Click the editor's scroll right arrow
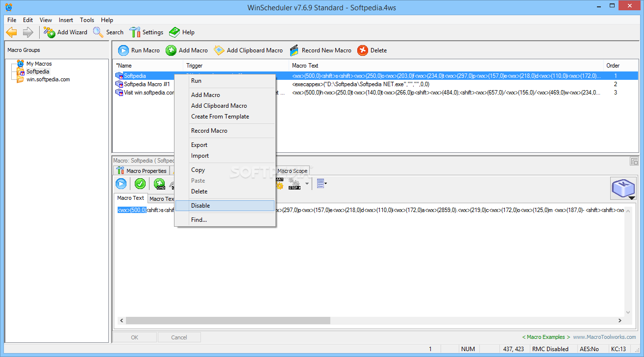 [620, 320]
